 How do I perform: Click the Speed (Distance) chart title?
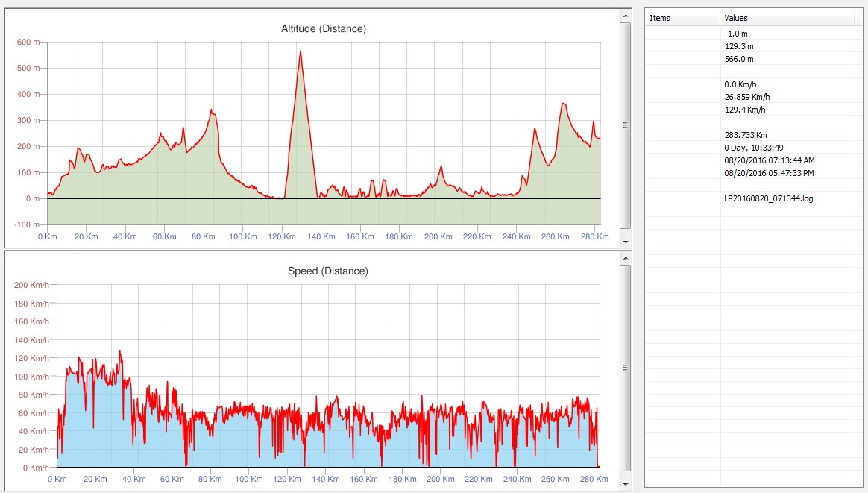pyautogui.click(x=327, y=271)
